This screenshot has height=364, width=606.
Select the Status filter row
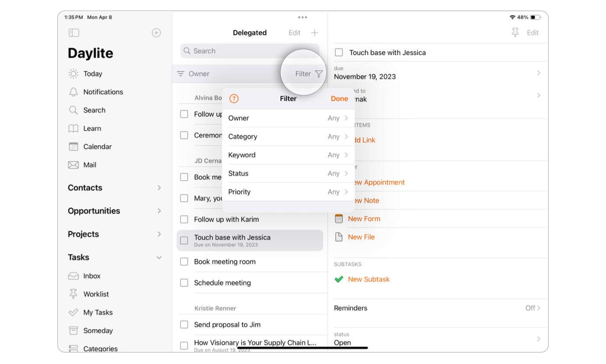pos(288,173)
